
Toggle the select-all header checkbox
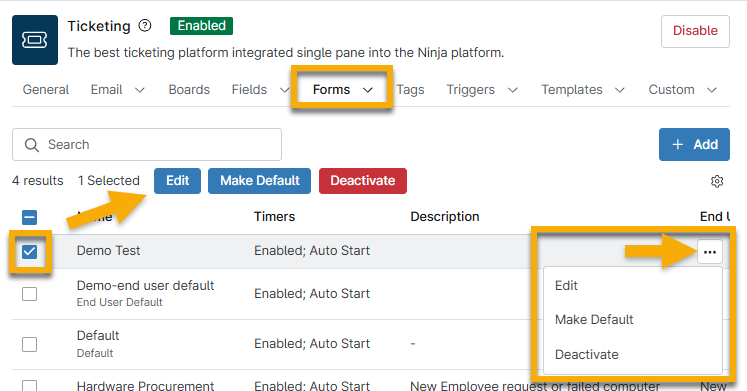coord(30,218)
